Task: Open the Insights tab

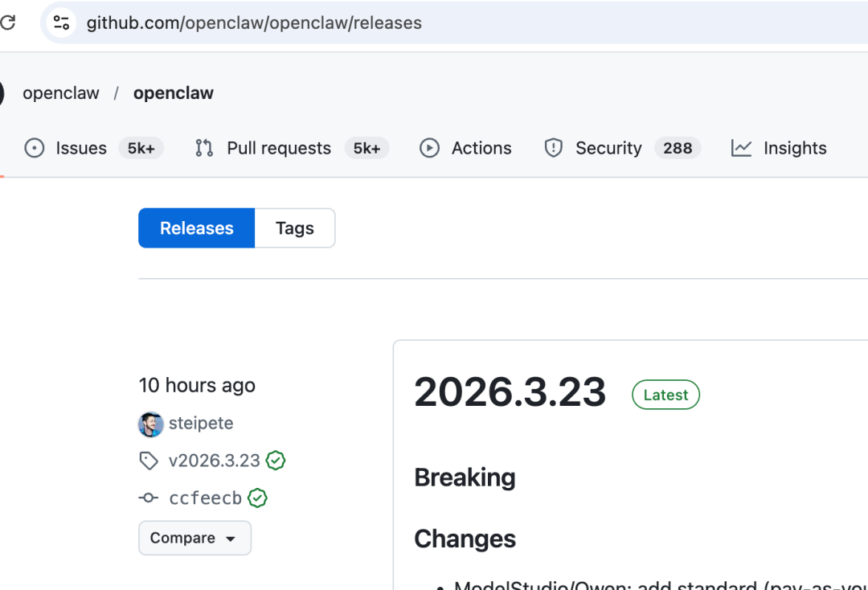Action: [779, 149]
